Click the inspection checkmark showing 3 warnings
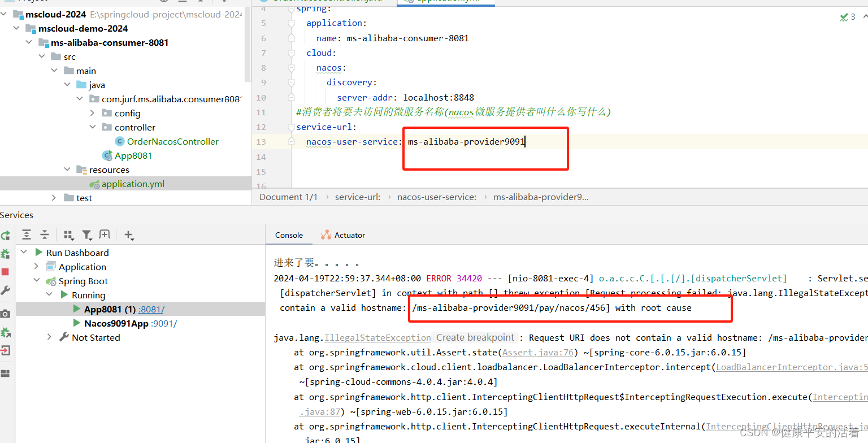 tap(845, 17)
